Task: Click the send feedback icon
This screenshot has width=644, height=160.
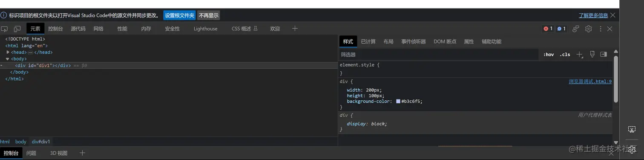Action: [x=576, y=29]
